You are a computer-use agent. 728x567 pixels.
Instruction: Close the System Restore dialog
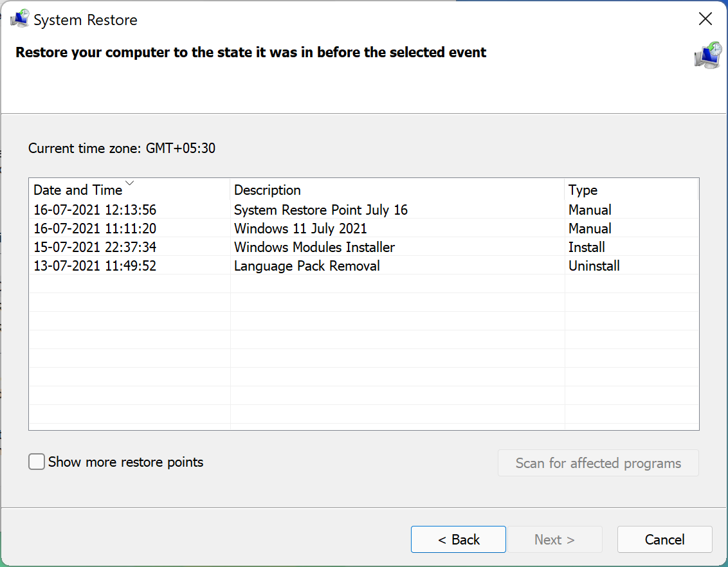[x=705, y=19]
